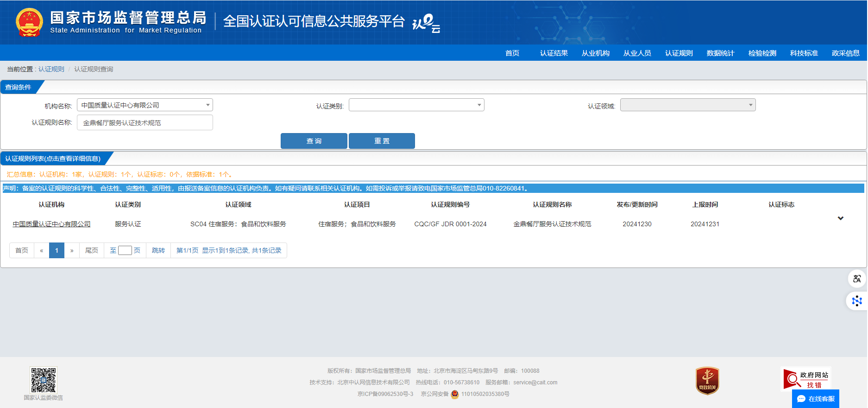The width and height of the screenshot is (868, 408).
Task: Expand the result row chevron arrow
Action: point(841,218)
